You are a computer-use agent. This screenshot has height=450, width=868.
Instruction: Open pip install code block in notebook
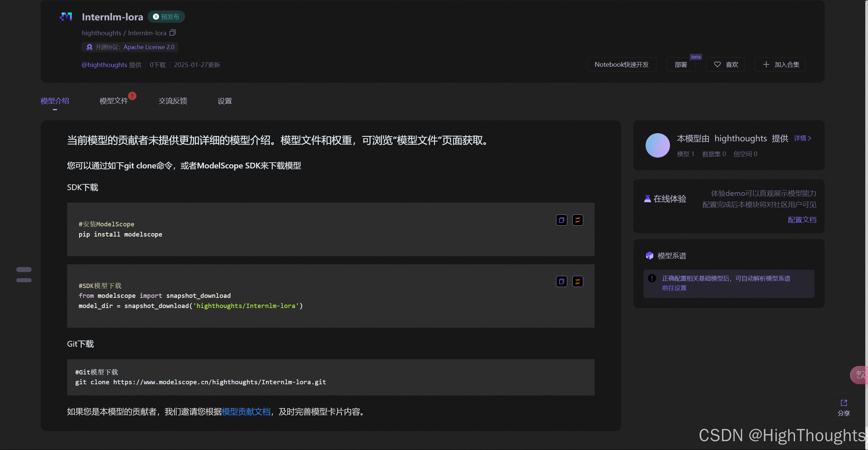point(578,220)
